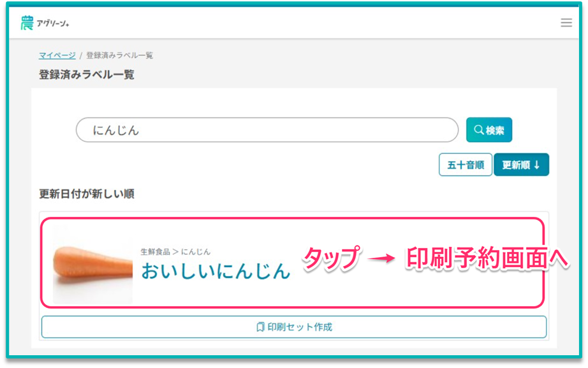Click the pink arrow after タップ
Screen dimensions: 588x368
[382, 258]
